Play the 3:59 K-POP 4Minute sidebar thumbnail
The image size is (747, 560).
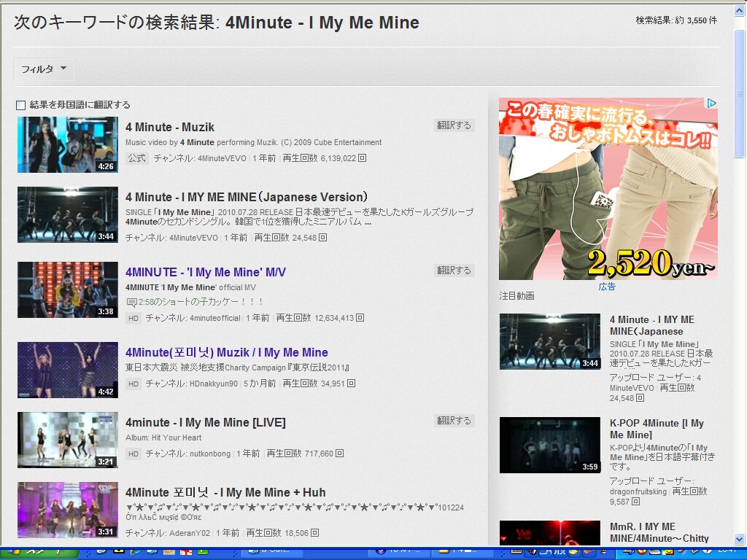pos(550,446)
